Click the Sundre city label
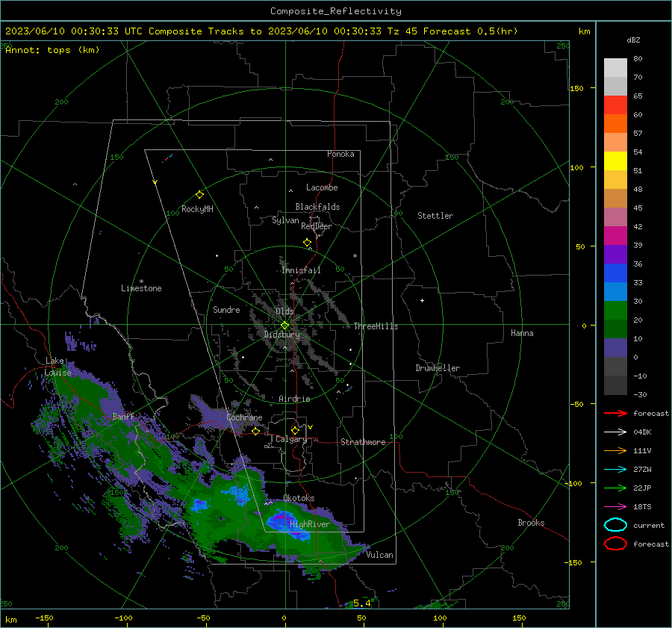The width and height of the screenshot is (672, 628). coord(226,309)
